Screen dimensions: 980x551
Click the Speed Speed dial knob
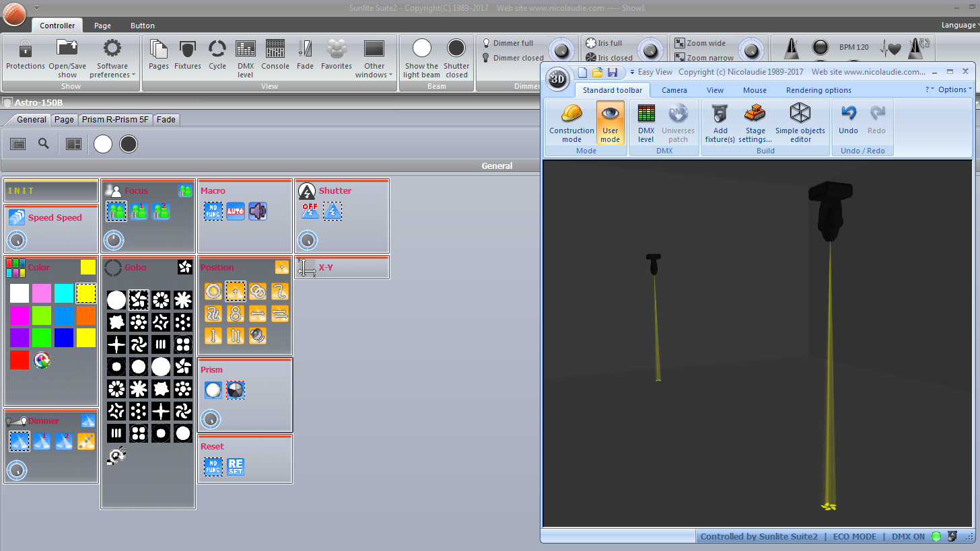pos(17,240)
